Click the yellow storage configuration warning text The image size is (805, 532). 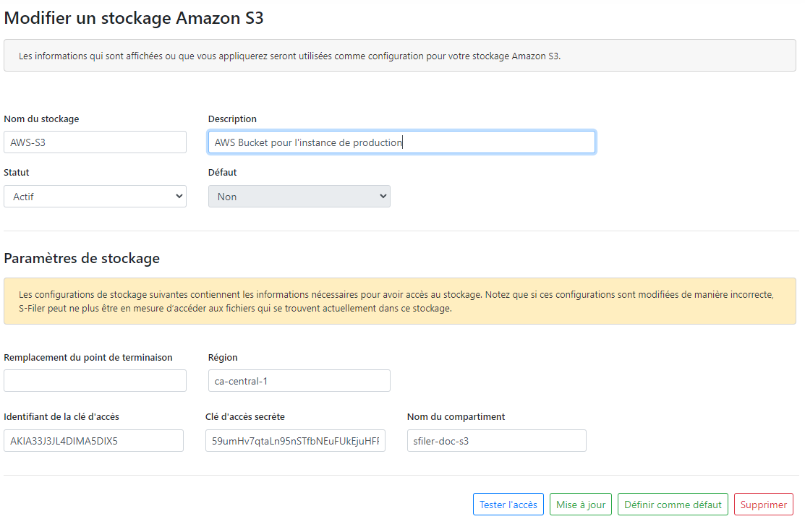click(396, 301)
